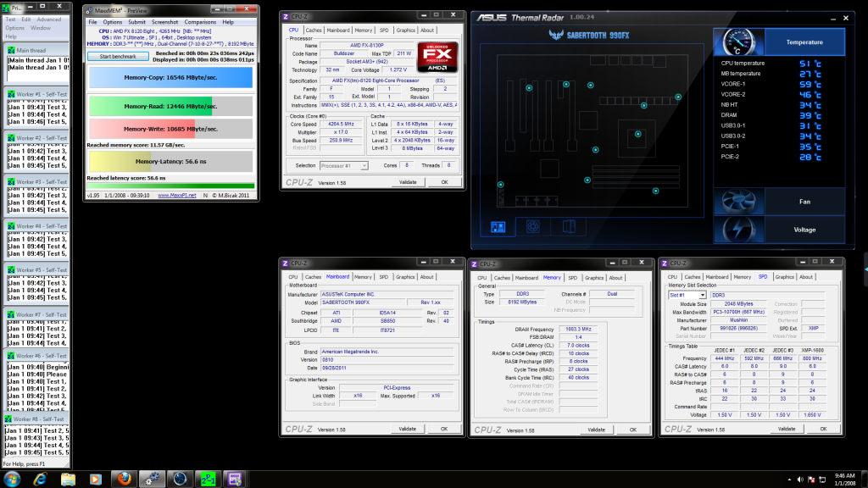
Task: Switch to fan view icon below board map
Action: click(534, 226)
